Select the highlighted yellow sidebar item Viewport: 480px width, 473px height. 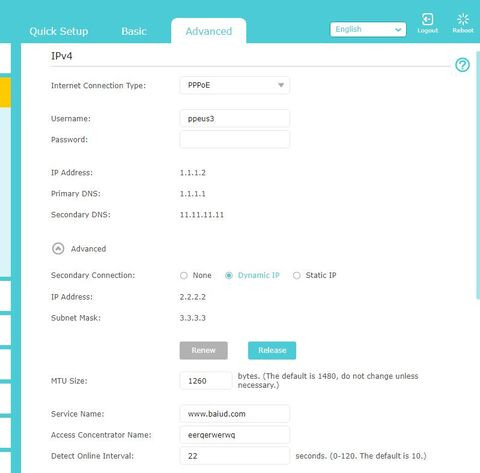click(x=5, y=92)
